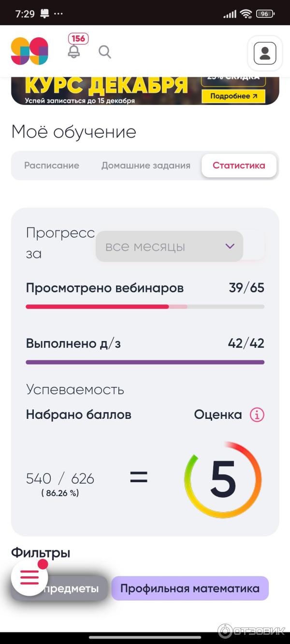Tap the battery indicator icon

[265, 14]
